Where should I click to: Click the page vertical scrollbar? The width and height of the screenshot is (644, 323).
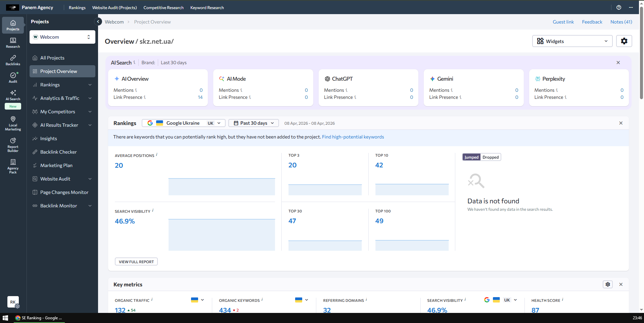(x=641, y=54)
